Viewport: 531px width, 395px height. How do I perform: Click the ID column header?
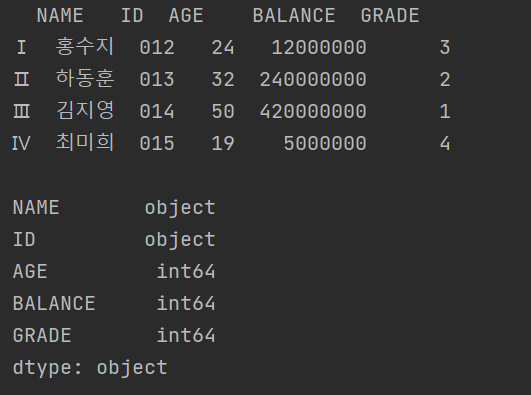coord(132,16)
